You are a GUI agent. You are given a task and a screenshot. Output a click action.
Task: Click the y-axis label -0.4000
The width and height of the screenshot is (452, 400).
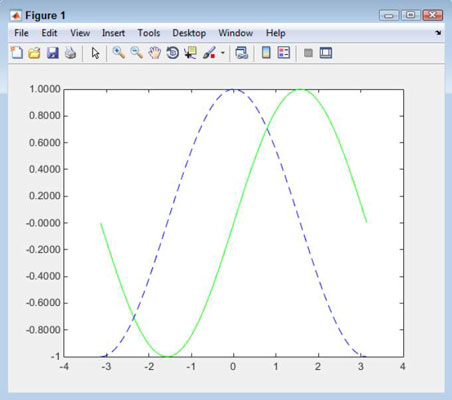pyautogui.click(x=43, y=276)
